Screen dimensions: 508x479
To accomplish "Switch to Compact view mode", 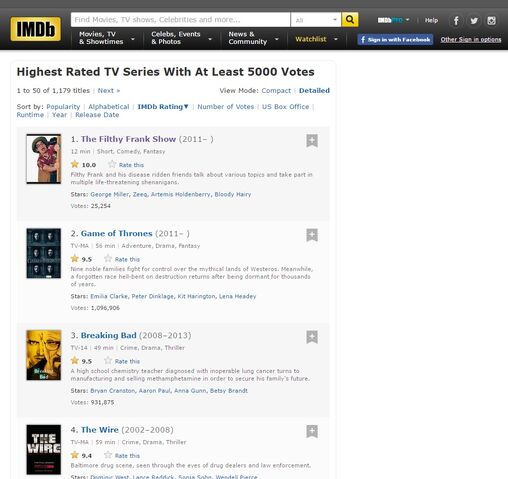I will tap(276, 91).
